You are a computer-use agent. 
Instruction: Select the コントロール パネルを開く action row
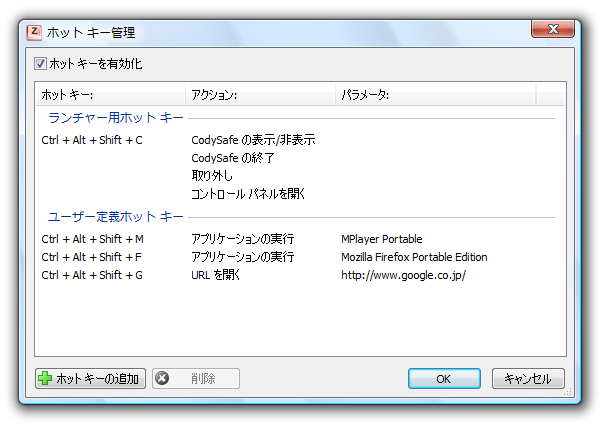(248, 194)
